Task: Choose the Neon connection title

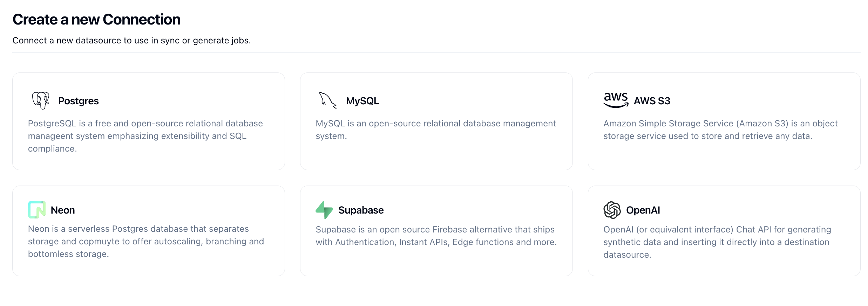Action: 63,210
